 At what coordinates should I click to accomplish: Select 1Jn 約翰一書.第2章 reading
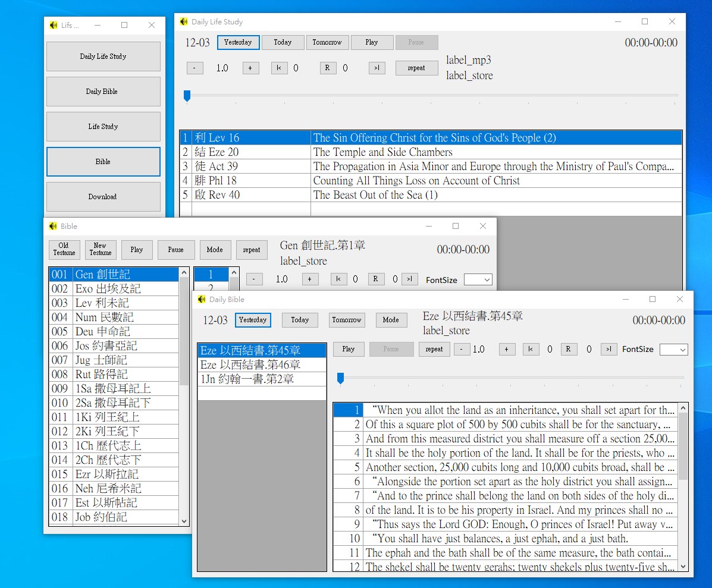click(x=262, y=379)
